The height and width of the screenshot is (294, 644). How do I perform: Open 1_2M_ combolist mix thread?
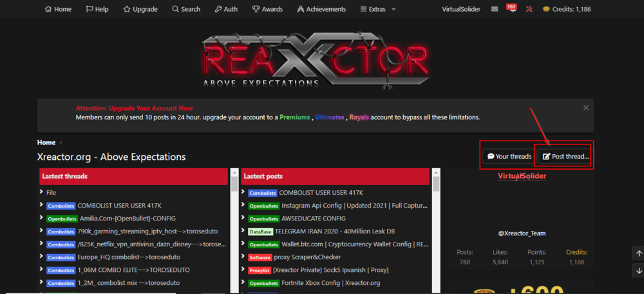coord(129,283)
